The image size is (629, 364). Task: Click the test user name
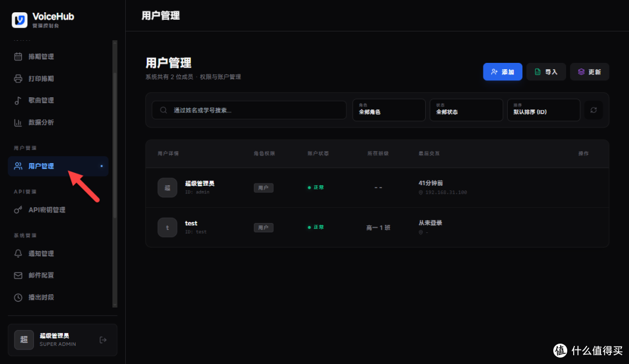click(191, 223)
